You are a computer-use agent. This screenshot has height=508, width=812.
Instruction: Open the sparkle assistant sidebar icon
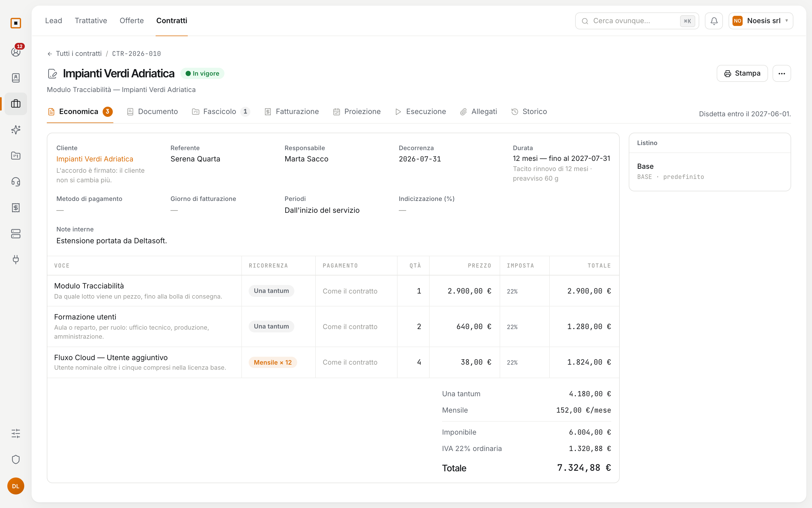point(16,130)
